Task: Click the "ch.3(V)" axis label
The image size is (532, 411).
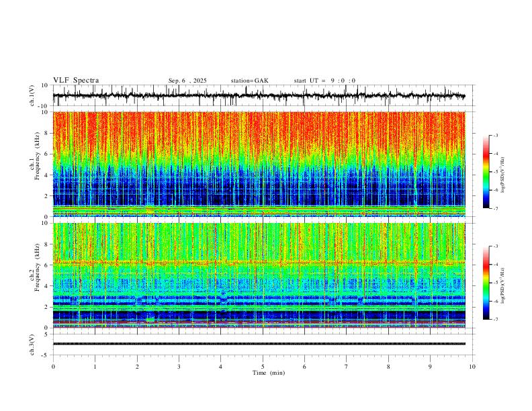Action: tap(32, 345)
